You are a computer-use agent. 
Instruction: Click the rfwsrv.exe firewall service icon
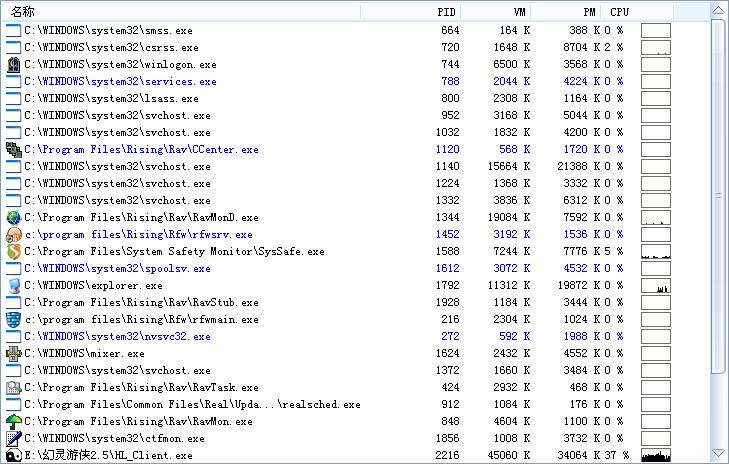pos(13,234)
